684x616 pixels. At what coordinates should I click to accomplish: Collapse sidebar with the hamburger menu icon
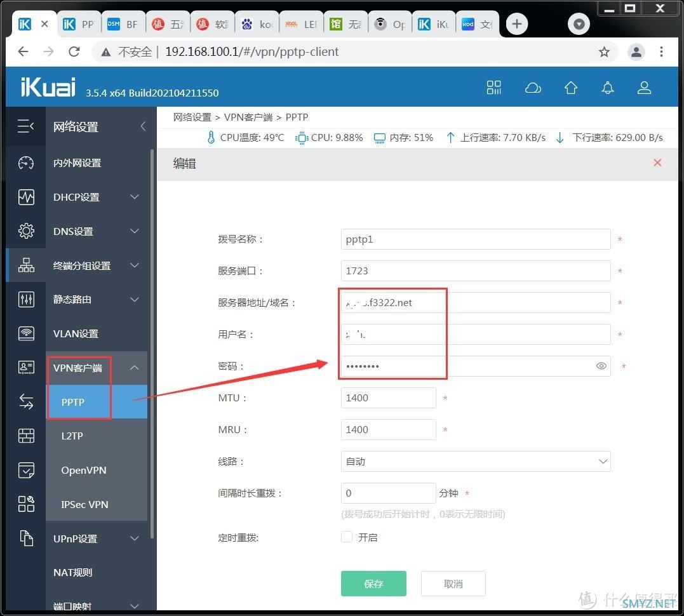point(26,126)
